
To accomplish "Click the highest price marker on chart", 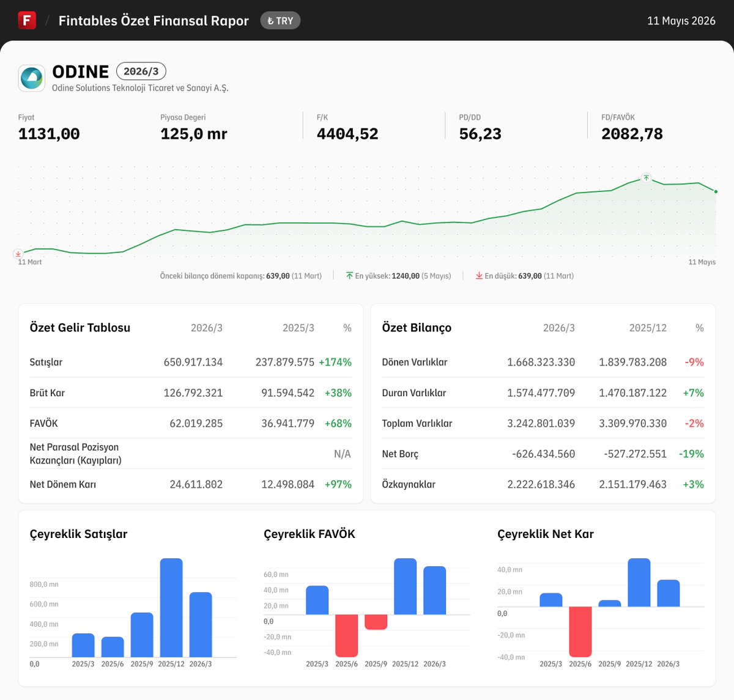I will point(646,178).
